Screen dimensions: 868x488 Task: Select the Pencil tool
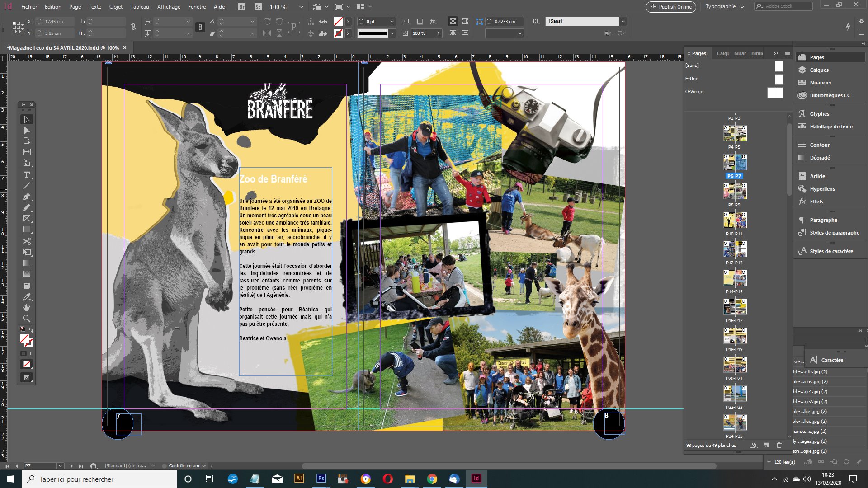pos(27,207)
